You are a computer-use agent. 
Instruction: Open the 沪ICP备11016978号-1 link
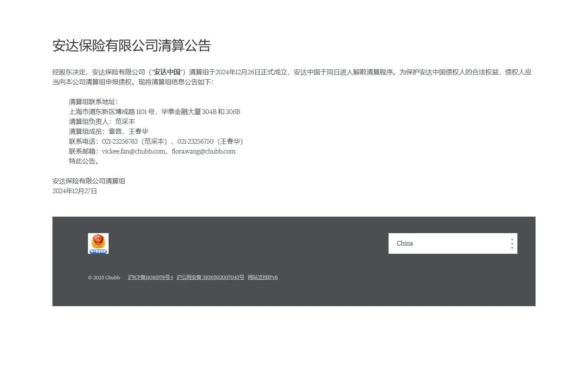(150, 277)
